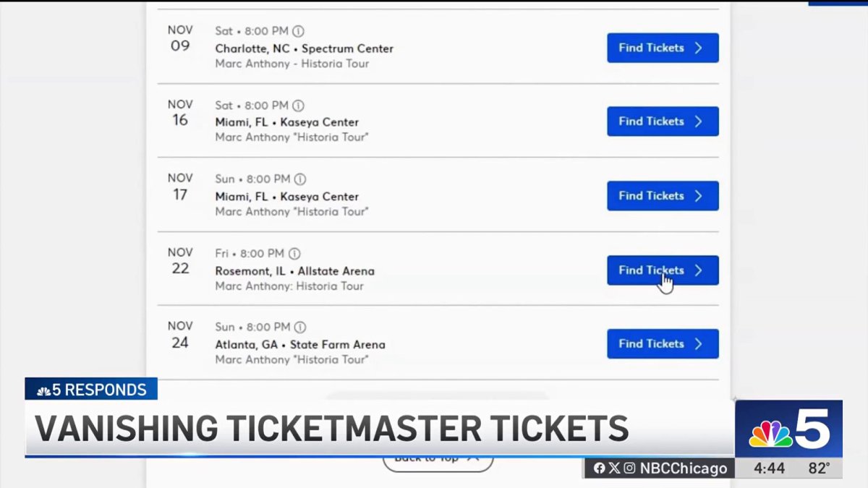Viewport: 868px width, 488px height.
Task: Click the upward chevron on Back to Top
Action: pyautogui.click(x=474, y=458)
